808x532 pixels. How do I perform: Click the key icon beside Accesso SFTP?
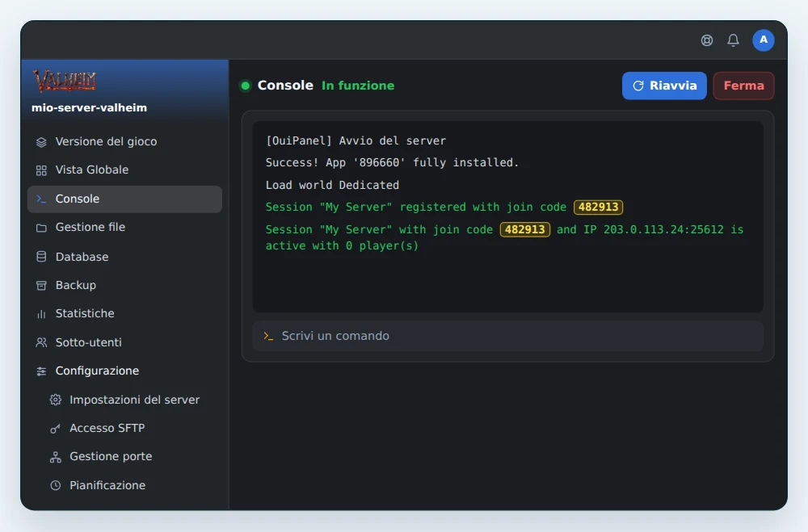[55, 429]
